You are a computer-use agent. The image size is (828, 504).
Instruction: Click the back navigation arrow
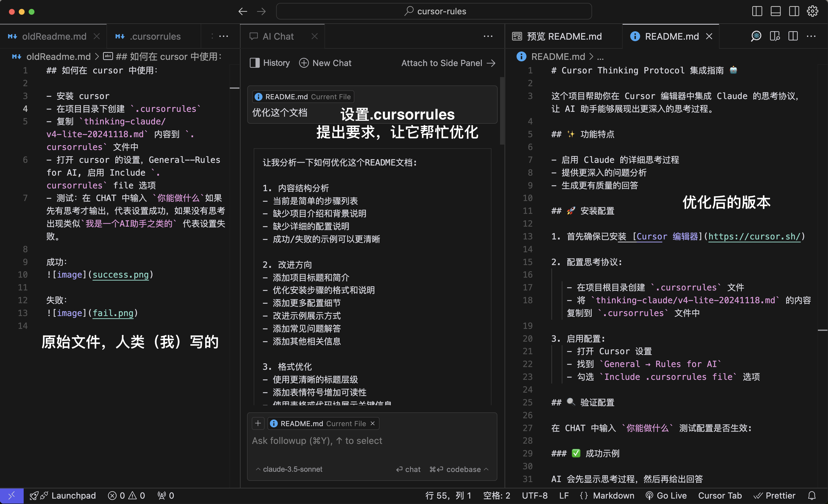coord(243,11)
